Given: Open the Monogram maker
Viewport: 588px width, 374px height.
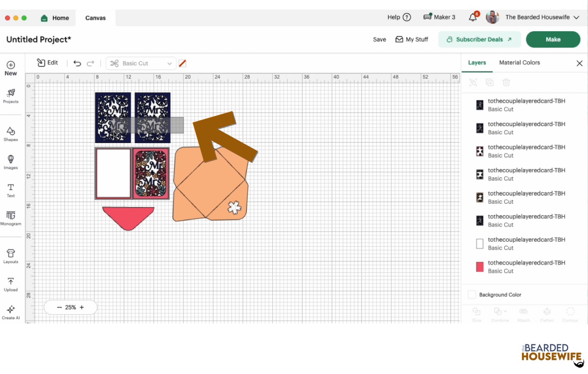Looking at the screenshot, I should (x=11, y=218).
